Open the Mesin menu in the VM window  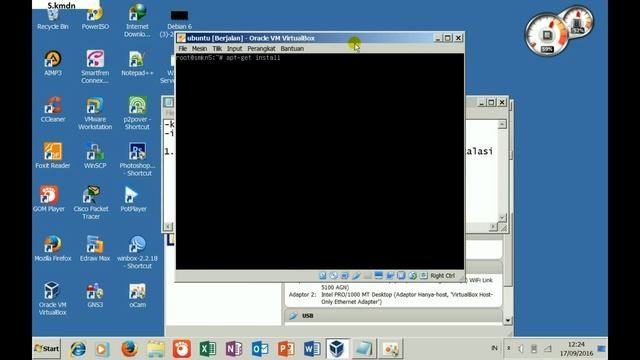point(199,48)
